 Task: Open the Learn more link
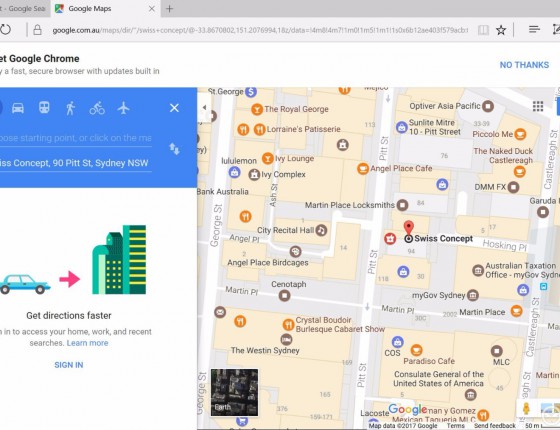88,343
